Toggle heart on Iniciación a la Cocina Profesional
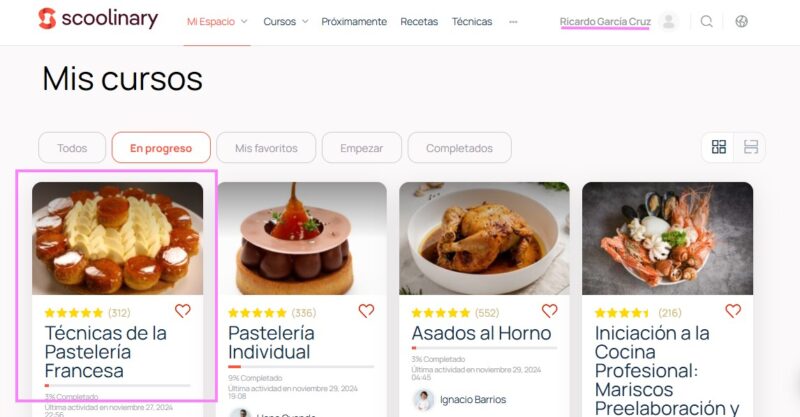 click(733, 310)
